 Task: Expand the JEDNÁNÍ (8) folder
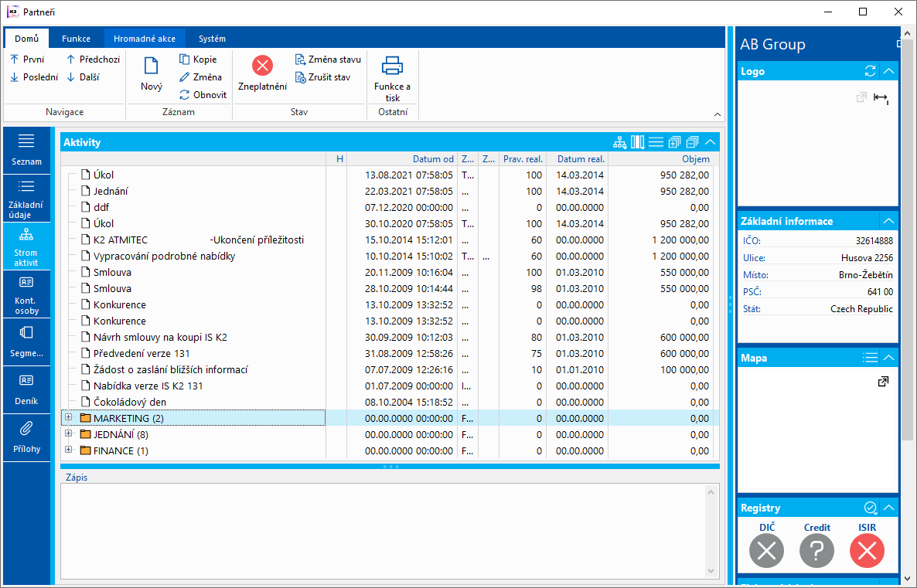[69, 434]
